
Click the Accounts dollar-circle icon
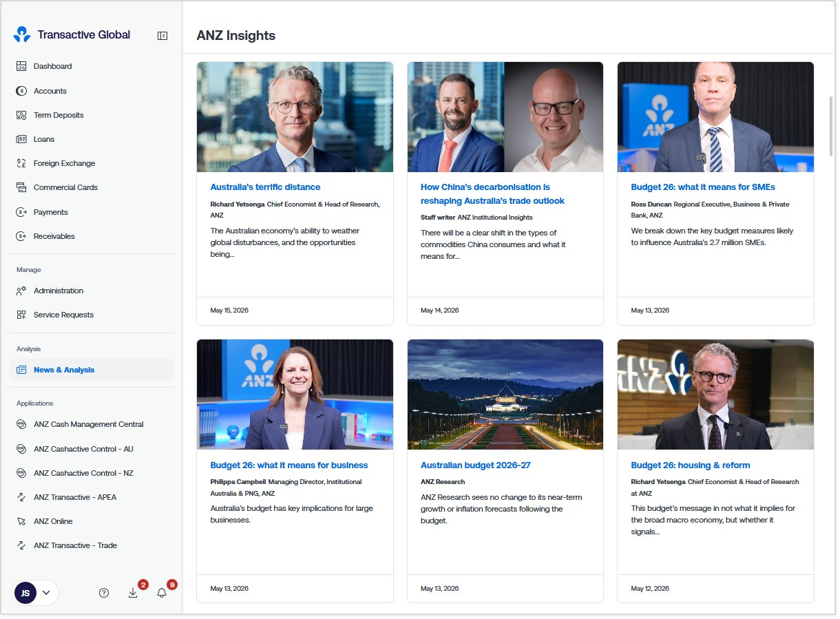pyautogui.click(x=21, y=91)
